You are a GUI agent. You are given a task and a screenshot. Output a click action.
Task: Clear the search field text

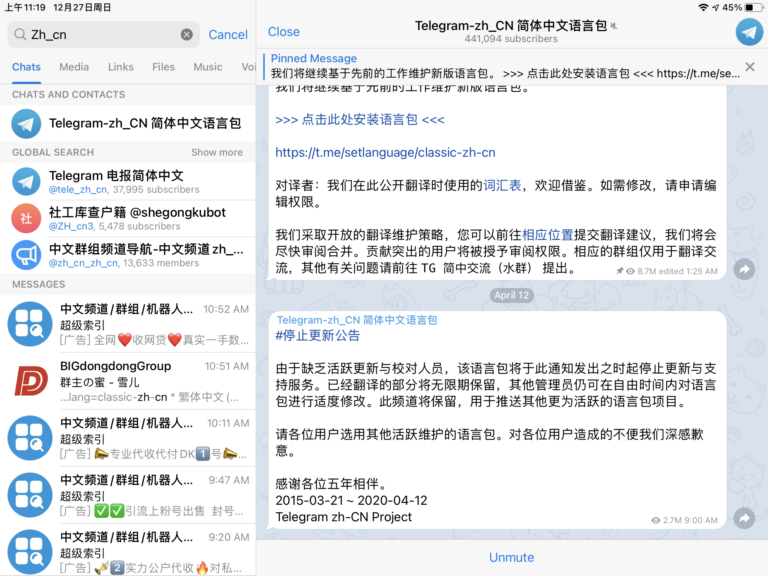click(187, 34)
